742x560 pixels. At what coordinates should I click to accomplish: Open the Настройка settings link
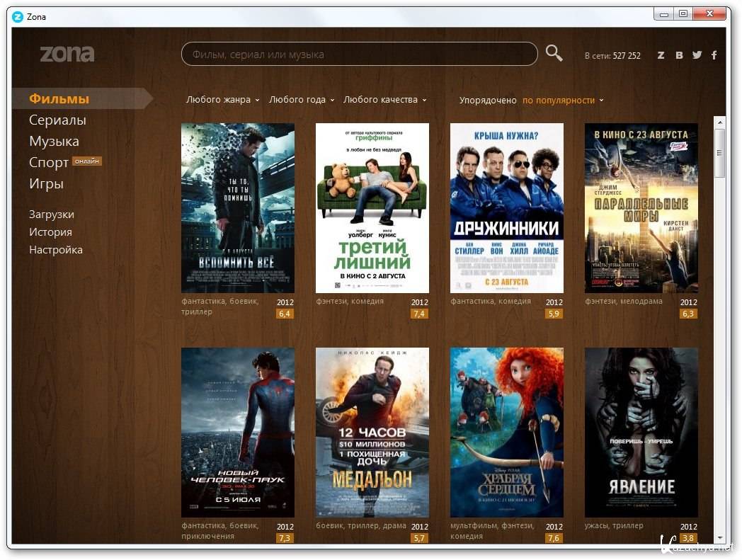(x=55, y=250)
